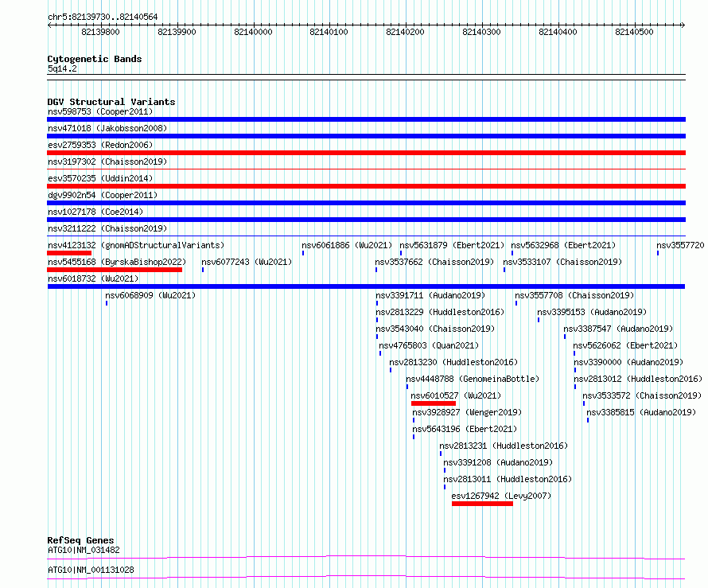Open nsv3211222 (Chaisson2019) label
Screen dimensions: 708x588
pos(107,228)
